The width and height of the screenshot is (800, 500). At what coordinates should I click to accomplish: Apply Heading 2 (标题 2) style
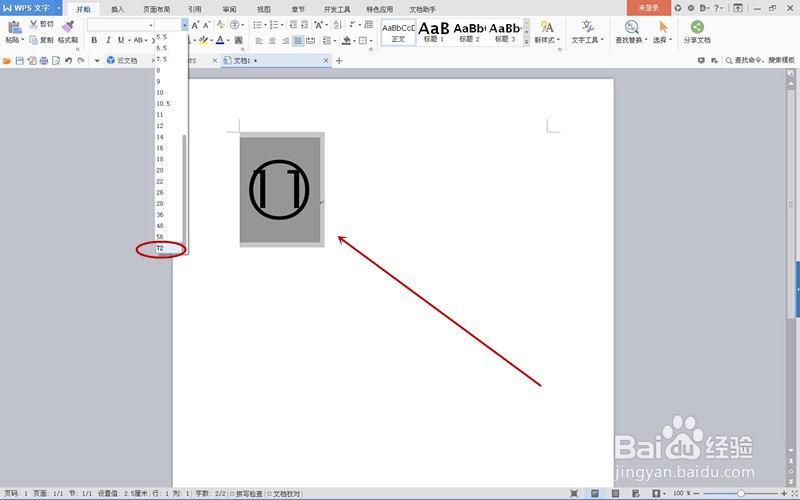[469, 32]
